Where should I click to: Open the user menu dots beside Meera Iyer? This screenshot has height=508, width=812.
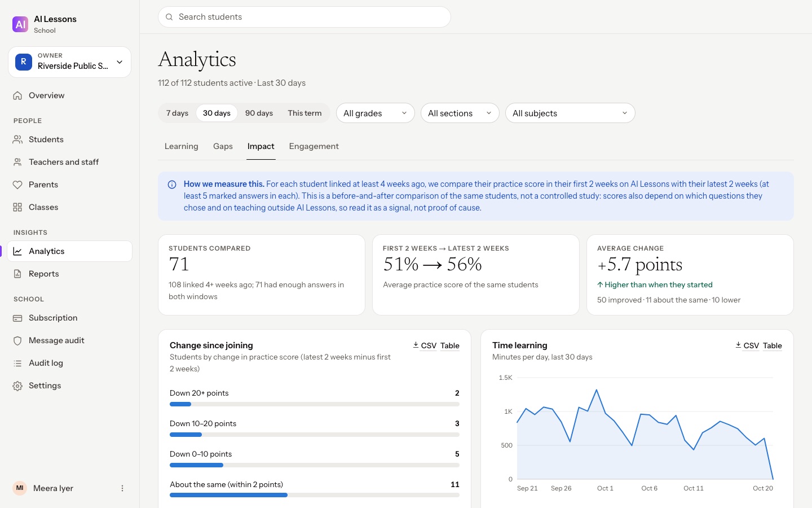122,488
